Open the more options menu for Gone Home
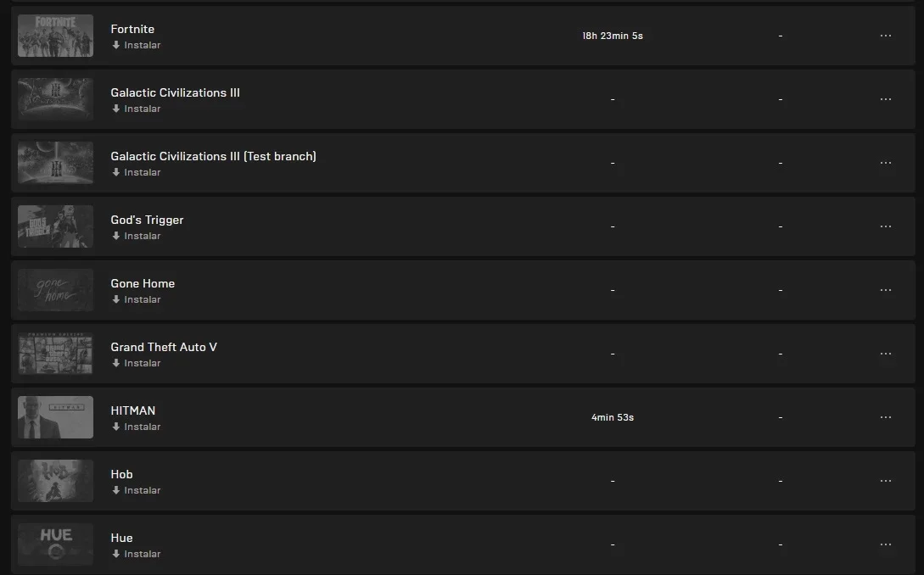924x575 pixels. coord(885,290)
